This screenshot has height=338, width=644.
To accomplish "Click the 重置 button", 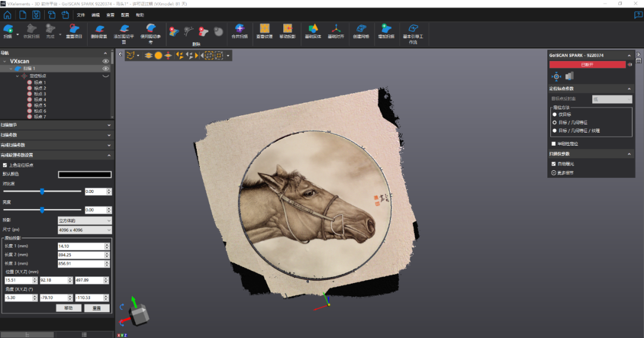I will coord(97,308).
